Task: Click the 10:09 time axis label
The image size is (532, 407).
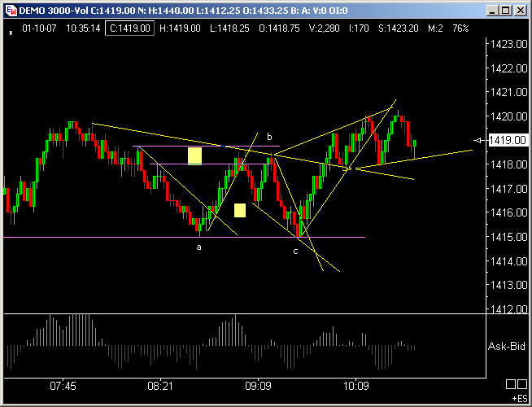Action: coord(356,386)
